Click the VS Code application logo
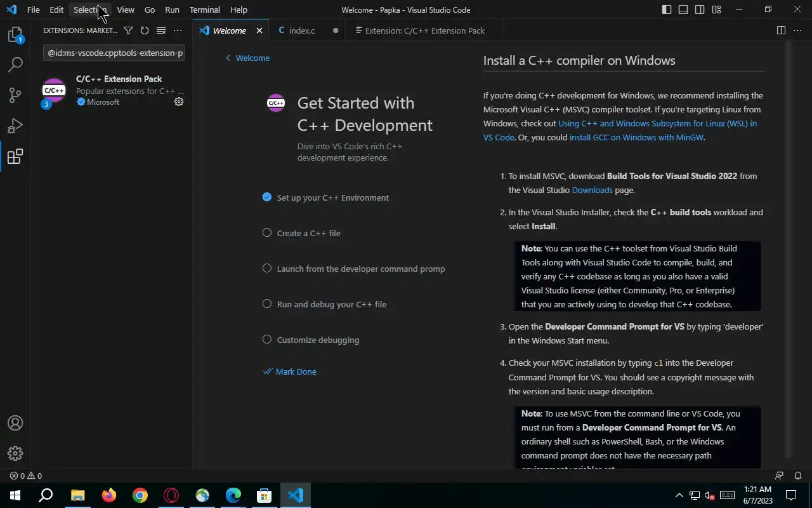Image resolution: width=812 pixels, height=508 pixels. 11,10
